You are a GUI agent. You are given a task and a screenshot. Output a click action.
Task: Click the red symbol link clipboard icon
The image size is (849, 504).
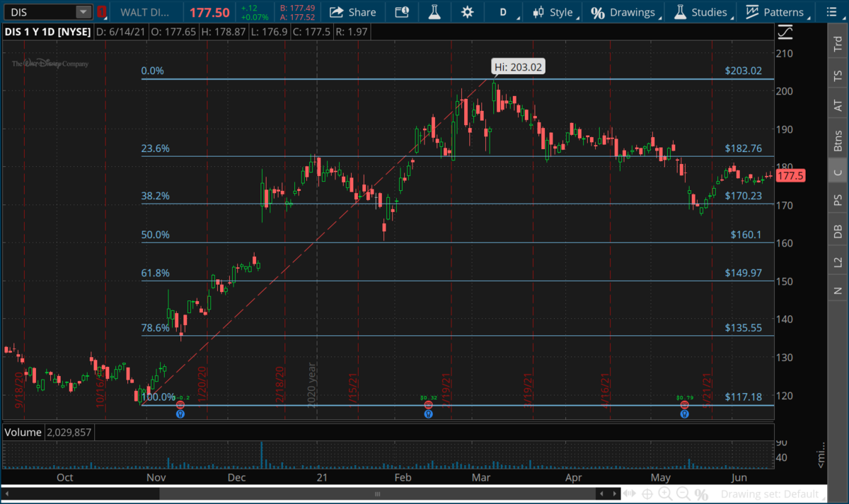[x=102, y=12]
